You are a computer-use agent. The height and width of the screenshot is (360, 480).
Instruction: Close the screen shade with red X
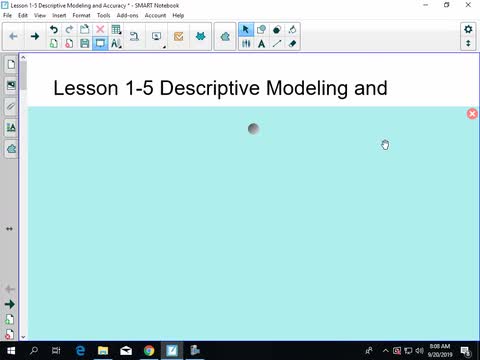(472, 114)
